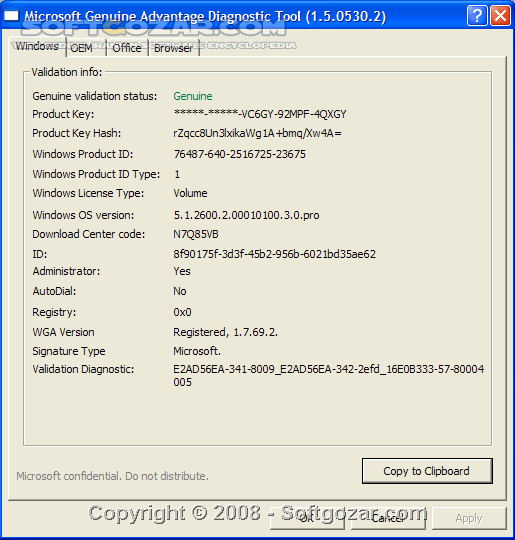Click the Windows Product ID Type label
Viewport: 515px width, 540px height.
click(96, 174)
